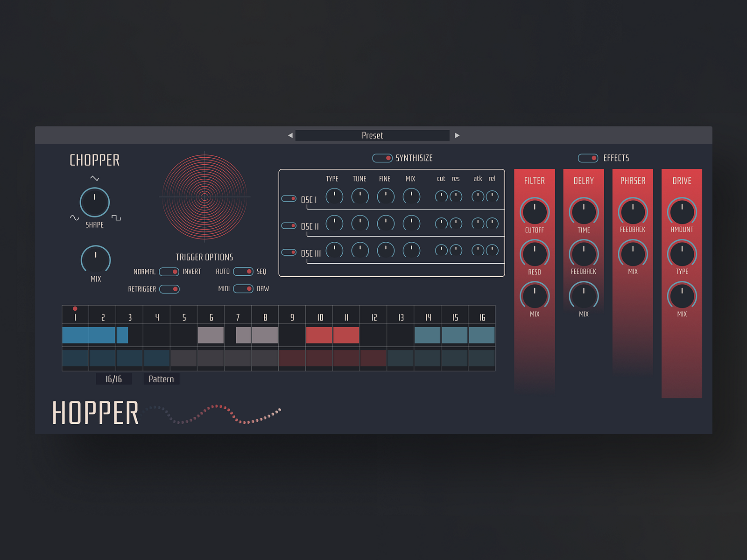747x560 pixels.
Task: Click the OSC I MIX knob
Action: point(411,196)
